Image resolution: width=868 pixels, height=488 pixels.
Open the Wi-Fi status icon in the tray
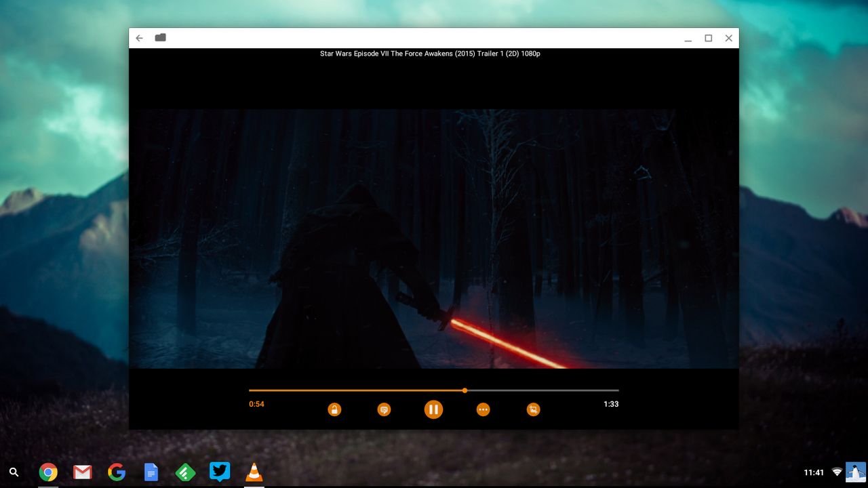tap(837, 472)
